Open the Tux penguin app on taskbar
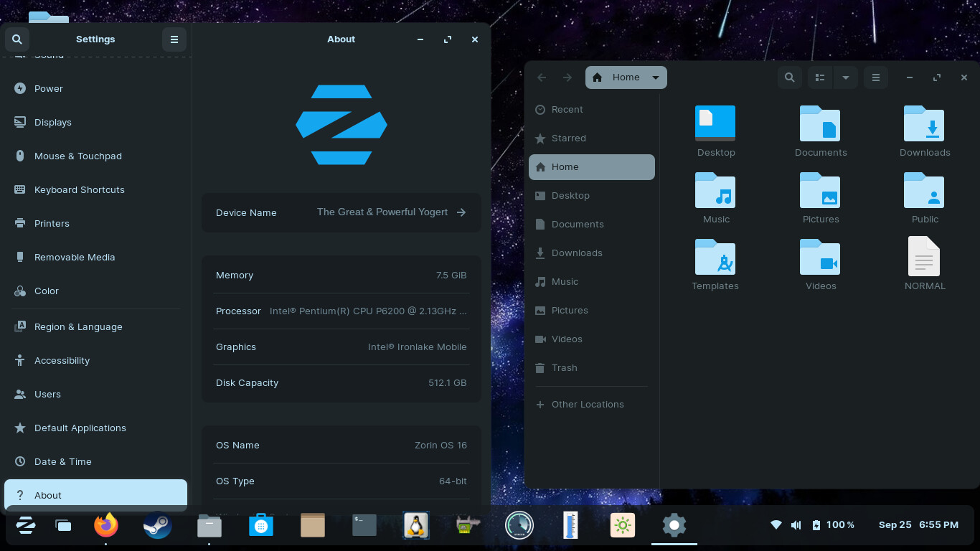Image resolution: width=980 pixels, height=551 pixels. pyautogui.click(x=416, y=525)
